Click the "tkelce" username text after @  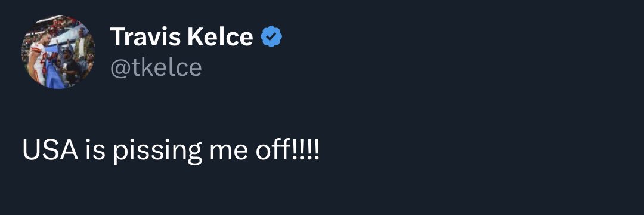166,68
